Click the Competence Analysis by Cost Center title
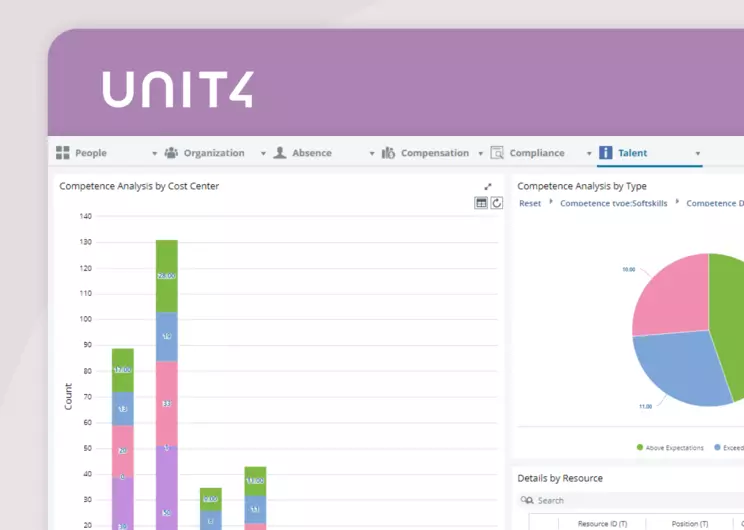Screen dimensions: 744x530 pos(139,186)
